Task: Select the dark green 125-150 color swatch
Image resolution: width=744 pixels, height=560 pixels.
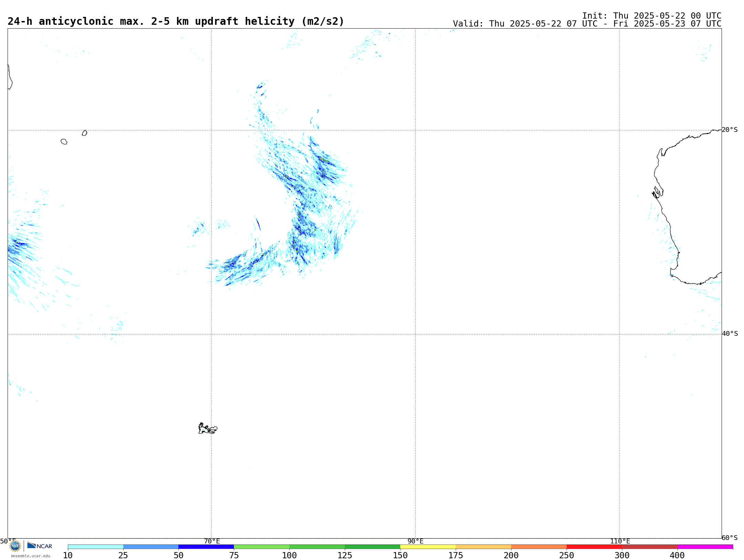Action: [x=373, y=547]
